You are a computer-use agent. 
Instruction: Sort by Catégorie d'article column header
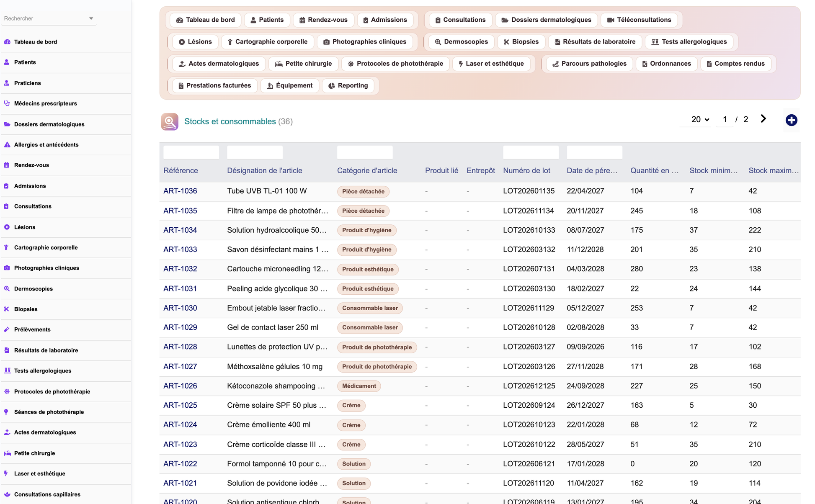tap(367, 170)
